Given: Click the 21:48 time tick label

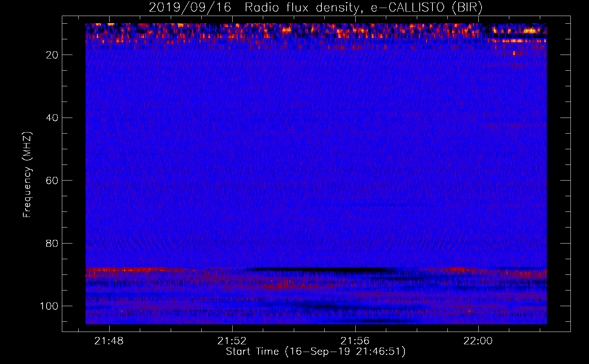Looking at the screenshot, I should 109,341.
